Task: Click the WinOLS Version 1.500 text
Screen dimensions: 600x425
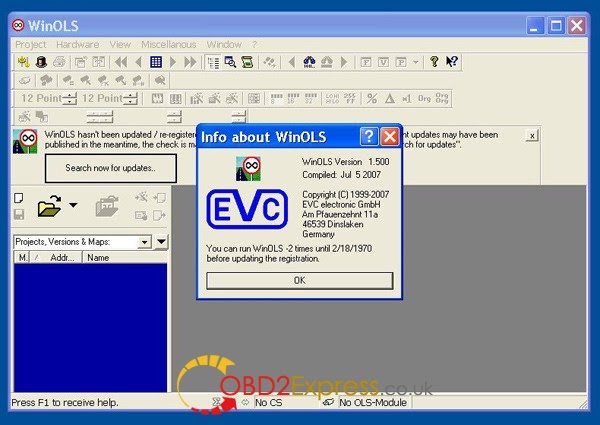Action: (x=346, y=162)
